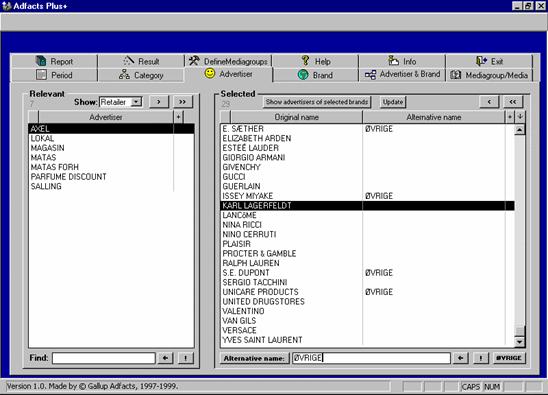The image size is (548, 395).
Task: Open the Help tab
Action: (315, 61)
